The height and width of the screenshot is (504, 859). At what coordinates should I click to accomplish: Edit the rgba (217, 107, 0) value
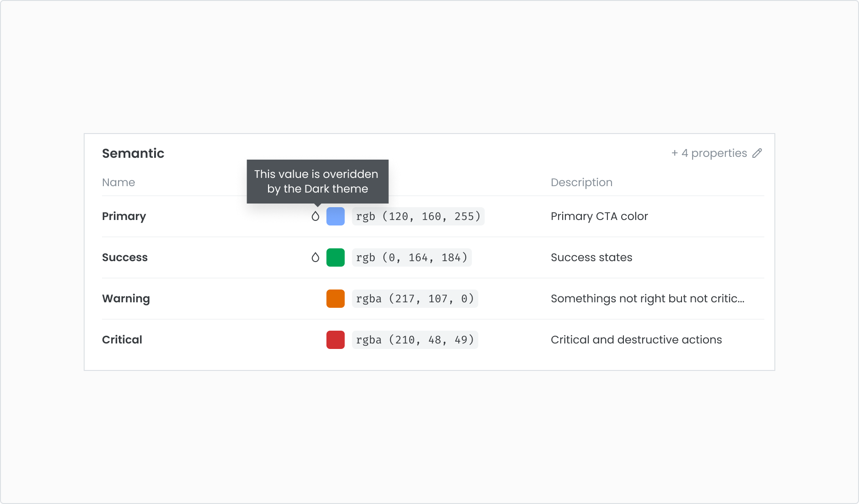[x=415, y=299]
